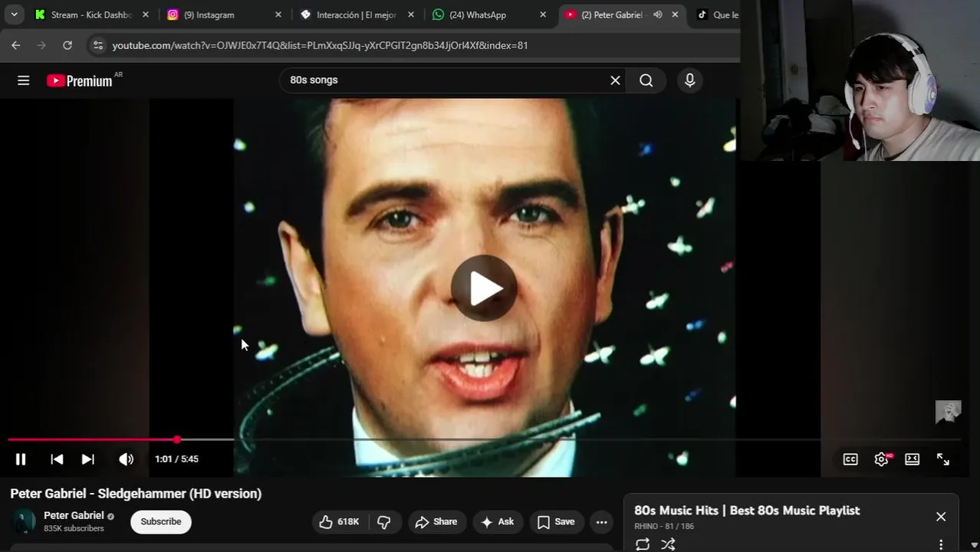The width and height of the screenshot is (980, 552).
Task: Select the Peter Gabriel YouTube tab
Action: (x=606, y=15)
